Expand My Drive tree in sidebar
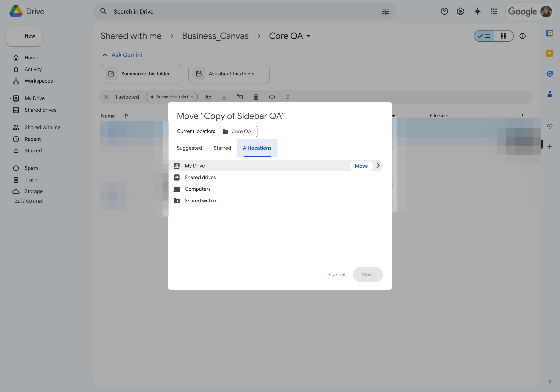Image resolution: width=560 pixels, height=392 pixels. pos(10,98)
